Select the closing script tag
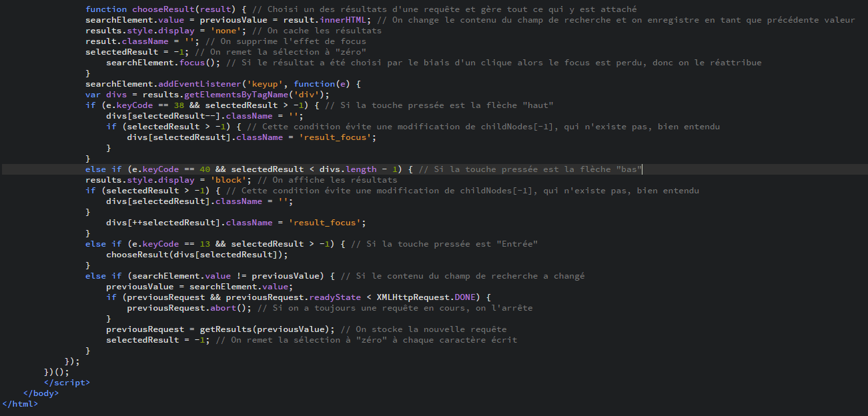 (x=66, y=382)
